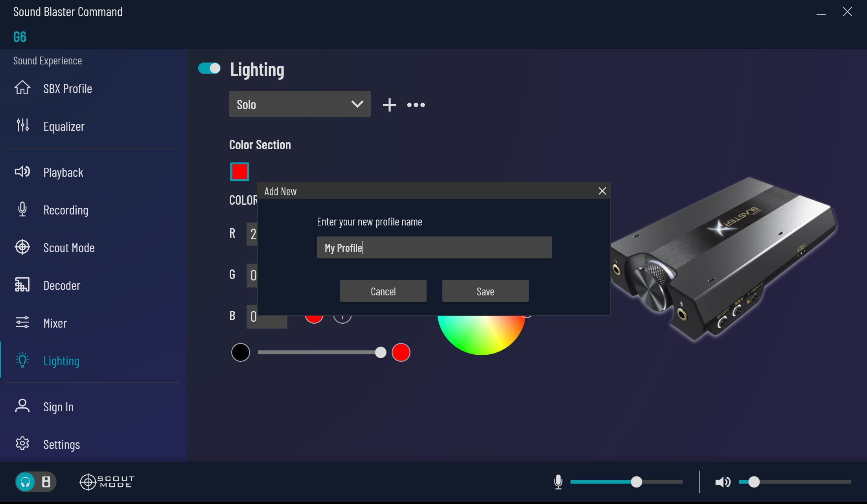867x504 pixels.
Task: Open the Scout Mode page
Action: (x=69, y=248)
